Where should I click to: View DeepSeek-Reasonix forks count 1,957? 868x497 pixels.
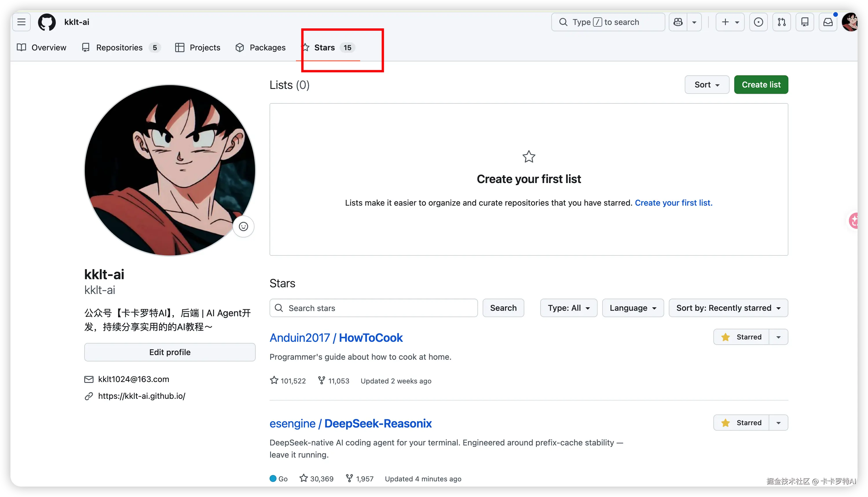[359, 478]
